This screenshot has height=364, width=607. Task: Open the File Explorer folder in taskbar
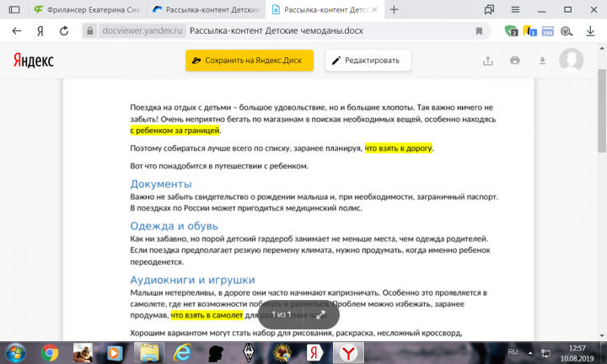[149, 353]
